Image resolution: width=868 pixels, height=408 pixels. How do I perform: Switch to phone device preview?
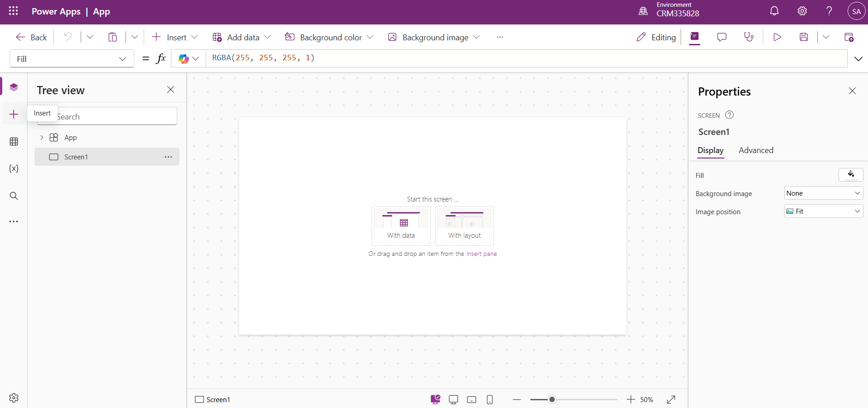490,399
